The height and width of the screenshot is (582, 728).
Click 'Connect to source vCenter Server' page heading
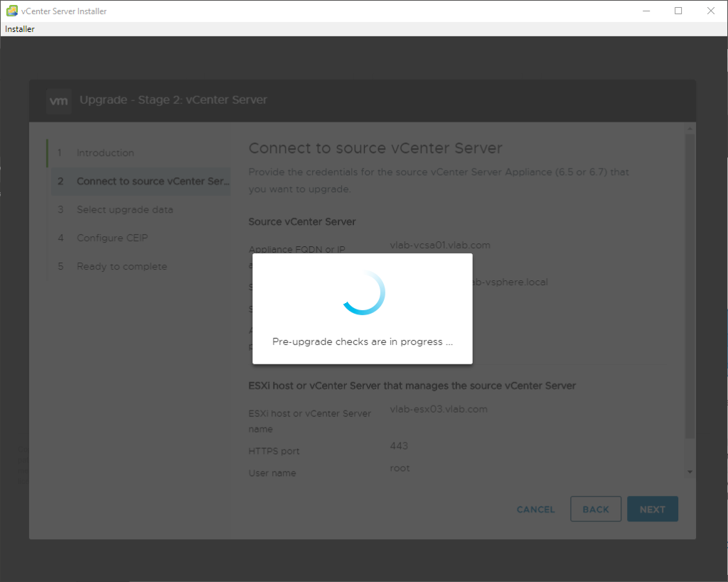[x=375, y=148]
